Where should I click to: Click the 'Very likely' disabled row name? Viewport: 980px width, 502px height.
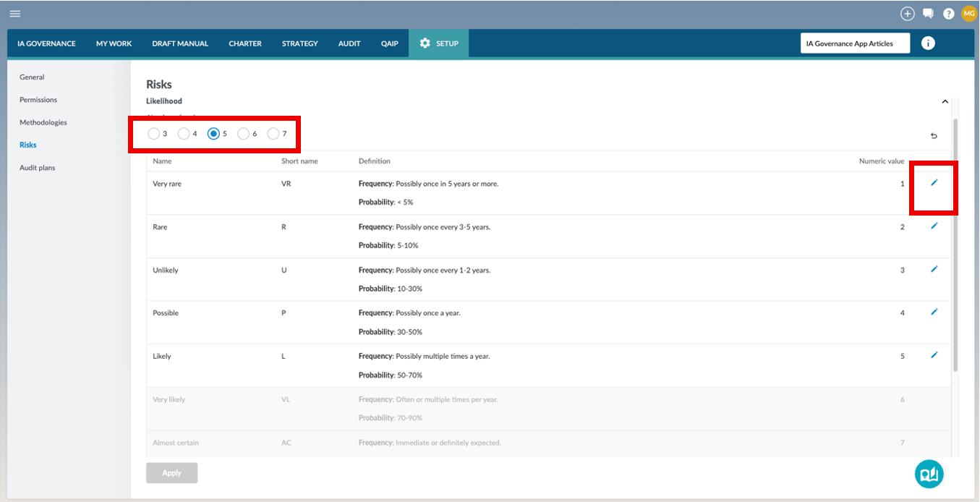coord(169,399)
